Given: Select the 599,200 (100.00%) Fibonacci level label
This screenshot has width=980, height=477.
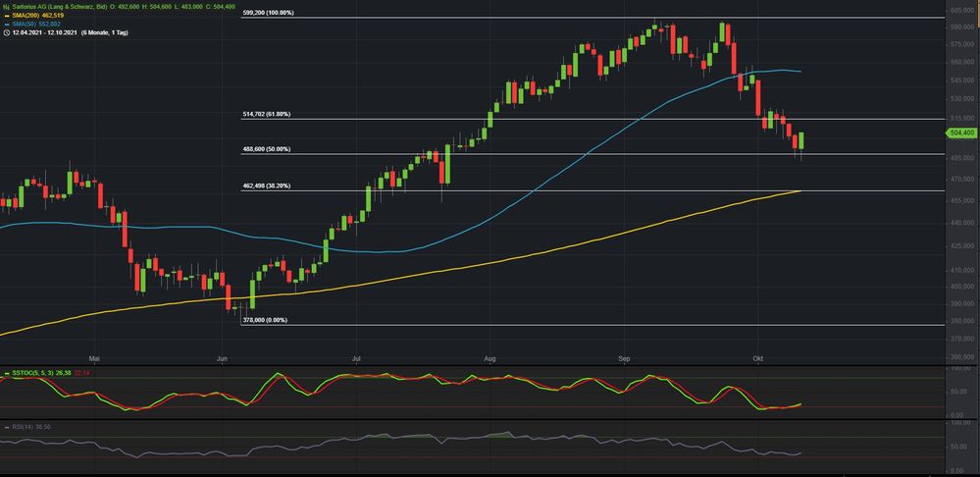Looking at the screenshot, I should (x=268, y=14).
